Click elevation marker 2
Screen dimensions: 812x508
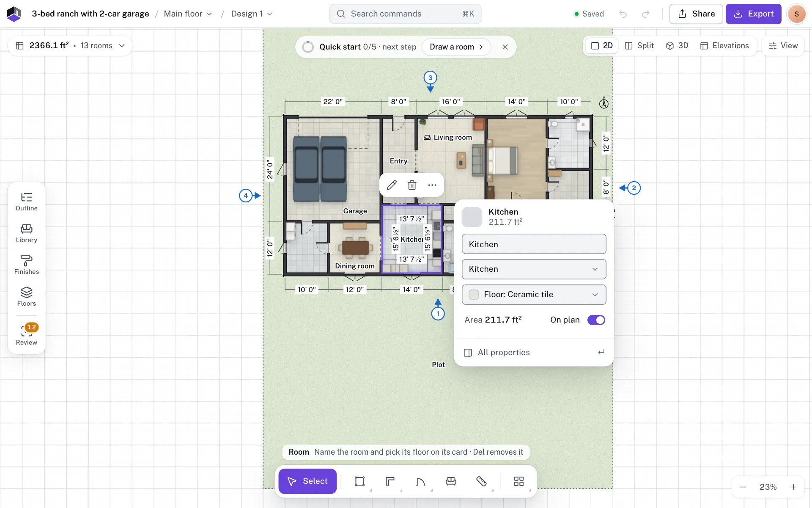(634, 188)
